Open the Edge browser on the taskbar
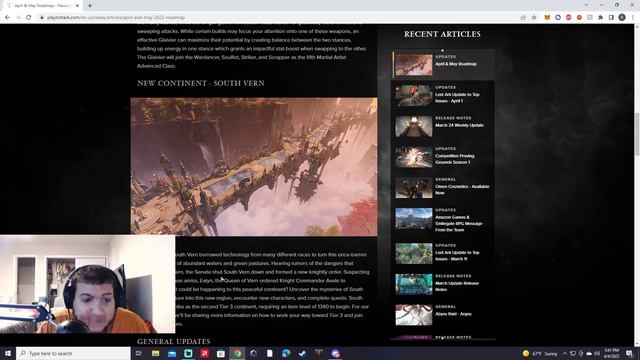Screen dimensions: 640x360 tap(286, 353)
